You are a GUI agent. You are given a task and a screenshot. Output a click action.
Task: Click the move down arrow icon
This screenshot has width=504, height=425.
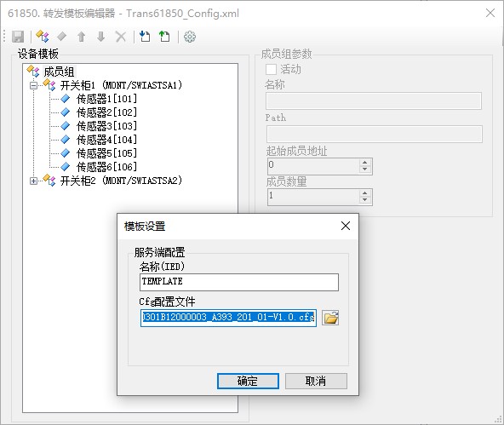pos(101,37)
